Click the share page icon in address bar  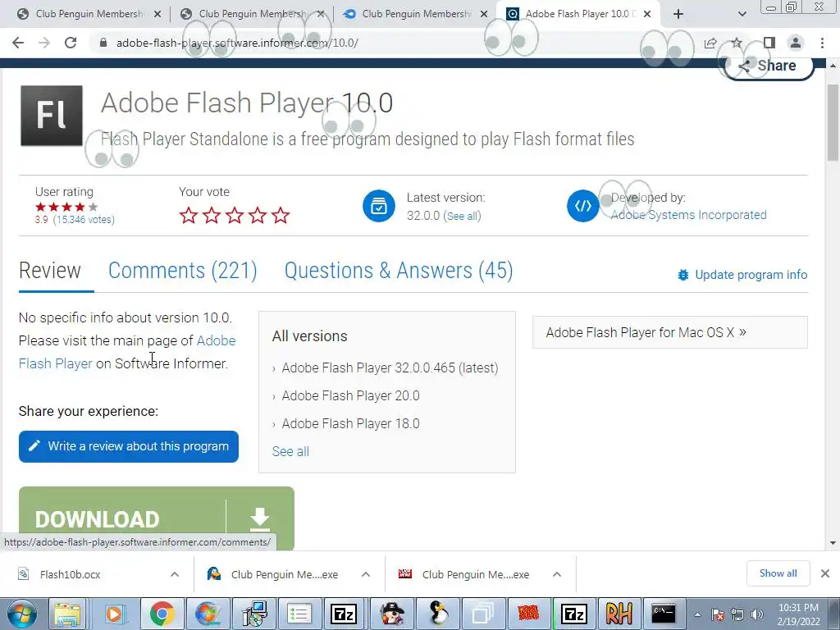click(x=710, y=43)
